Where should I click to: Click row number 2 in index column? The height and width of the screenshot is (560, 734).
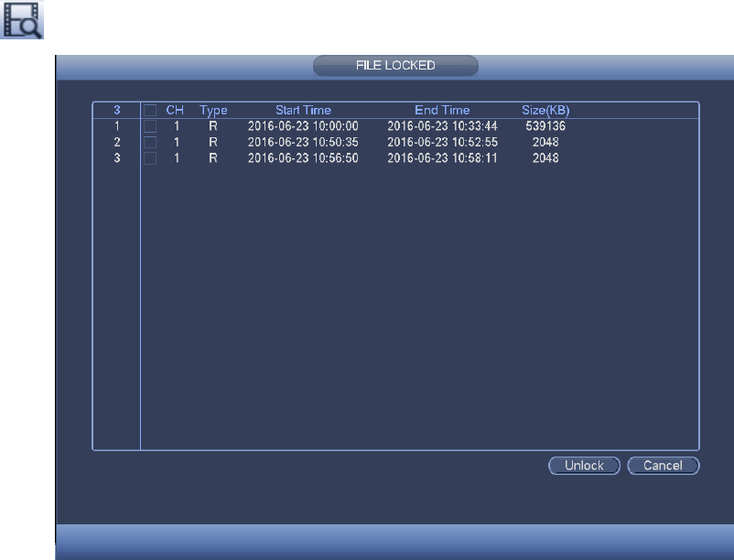(117, 142)
